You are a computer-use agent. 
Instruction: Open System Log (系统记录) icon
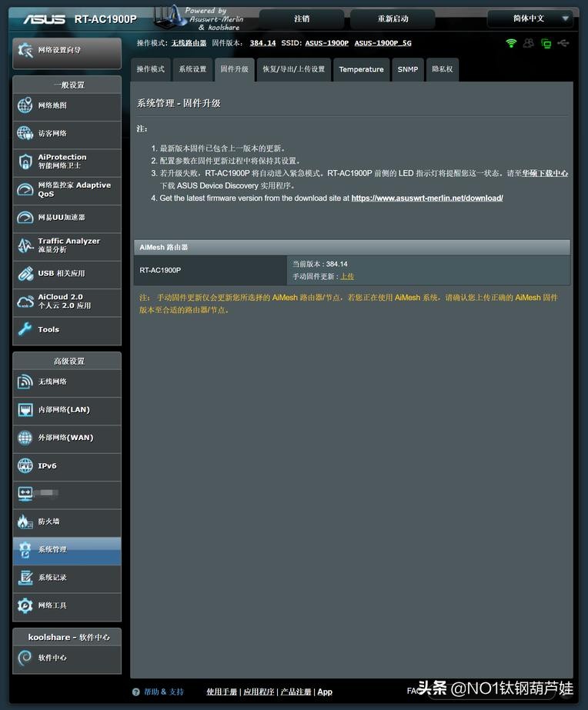tap(25, 578)
